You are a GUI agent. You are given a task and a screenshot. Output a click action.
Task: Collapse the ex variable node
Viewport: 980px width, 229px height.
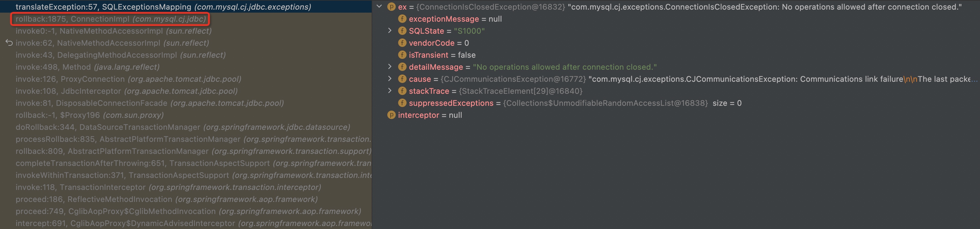379,6
